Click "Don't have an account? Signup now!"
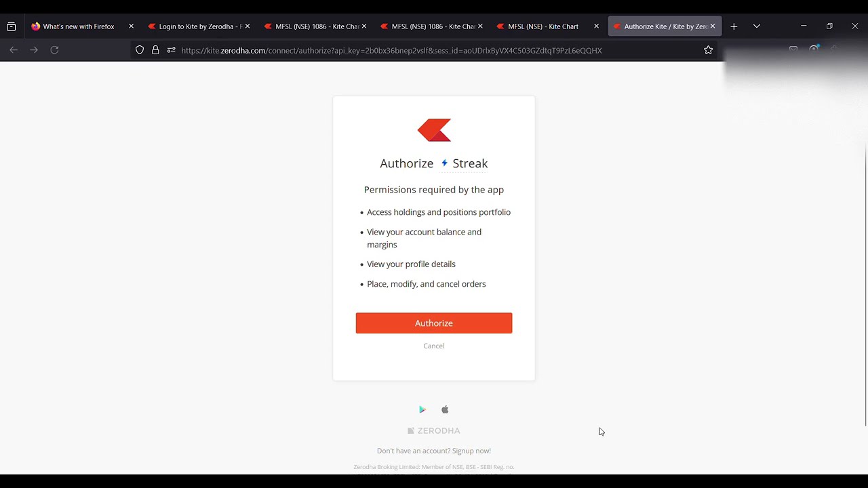Viewport: 868px width, 488px height. [434, 451]
